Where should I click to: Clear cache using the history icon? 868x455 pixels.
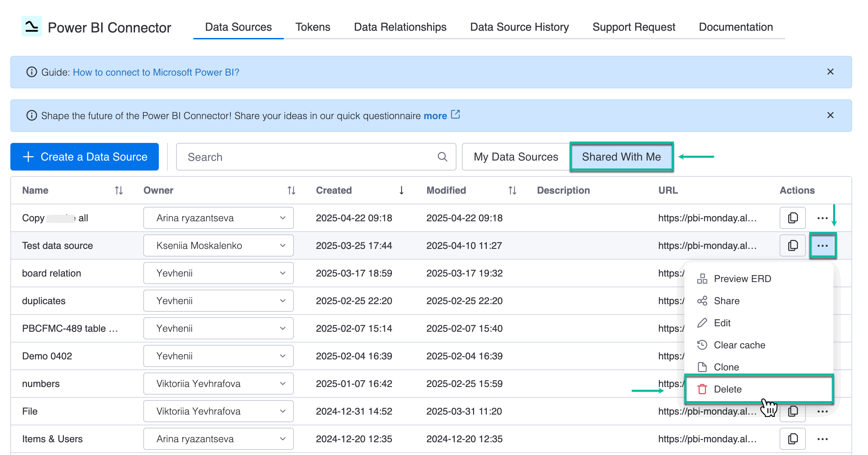pos(703,345)
